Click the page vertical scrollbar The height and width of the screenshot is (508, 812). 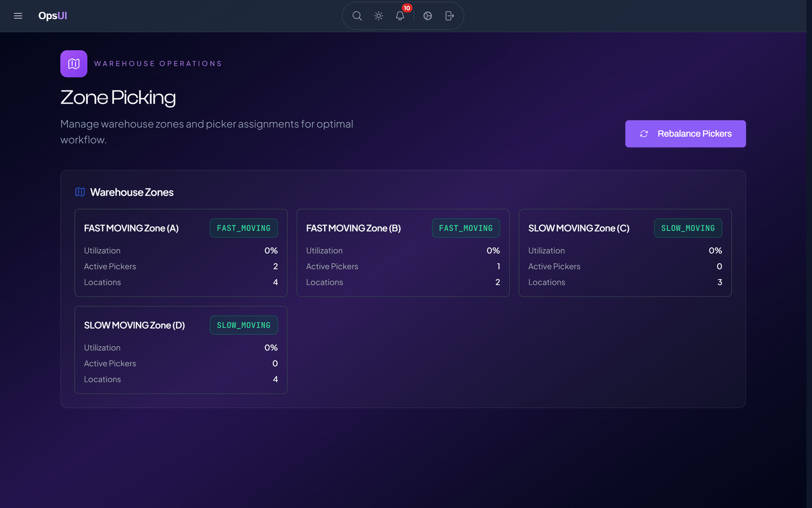[809, 254]
